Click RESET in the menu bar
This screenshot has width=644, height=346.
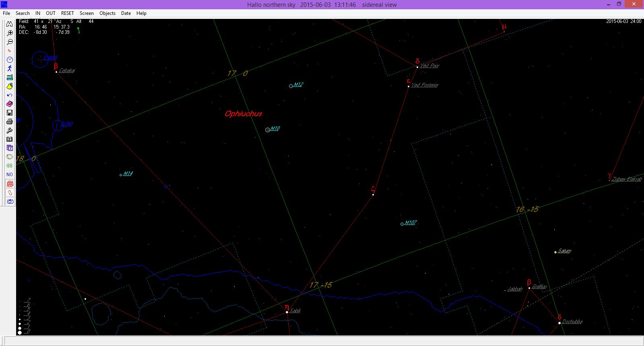(x=68, y=13)
